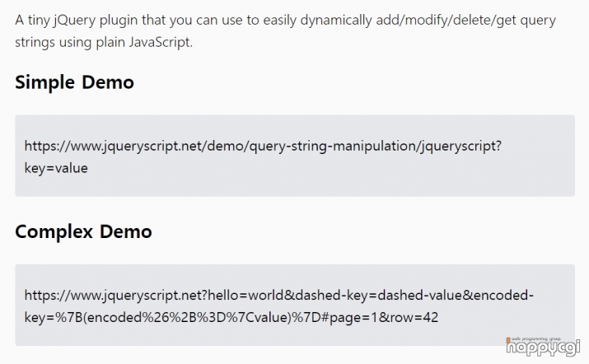Click the word 'JavaScript.' in the description
The width and height of the screenshot is (589, 364).
coord(161,42)
